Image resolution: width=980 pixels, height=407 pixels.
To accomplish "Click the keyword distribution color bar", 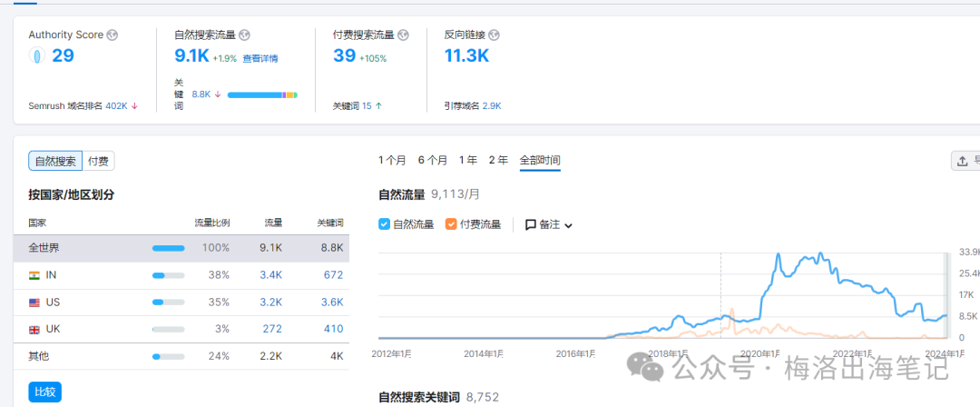I will (262, 94).
